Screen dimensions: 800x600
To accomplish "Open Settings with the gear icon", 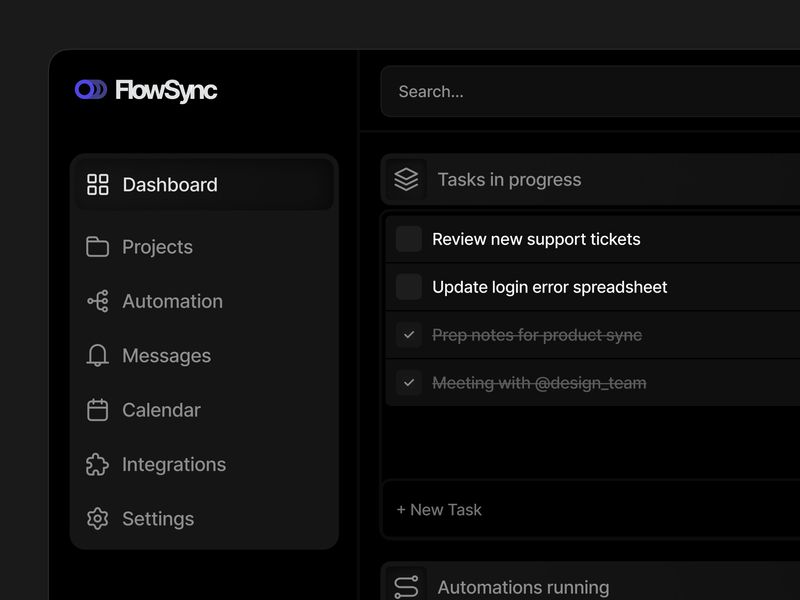I will (97, 519).
